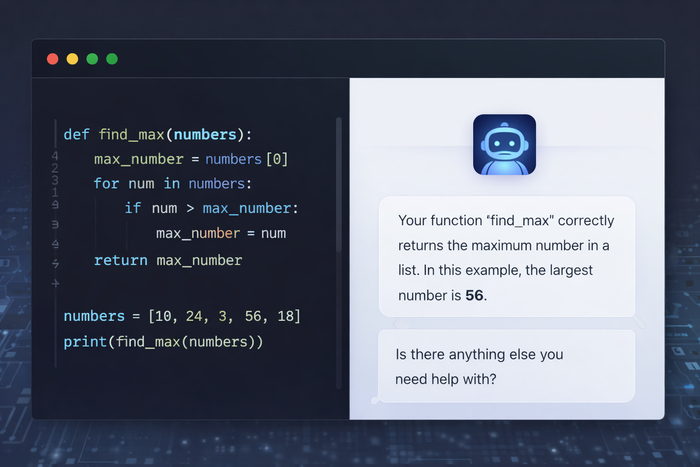Place cursor on "max_number = numbers[0]" line
This screenshot has width=700, height=467.
click(191, 159)
